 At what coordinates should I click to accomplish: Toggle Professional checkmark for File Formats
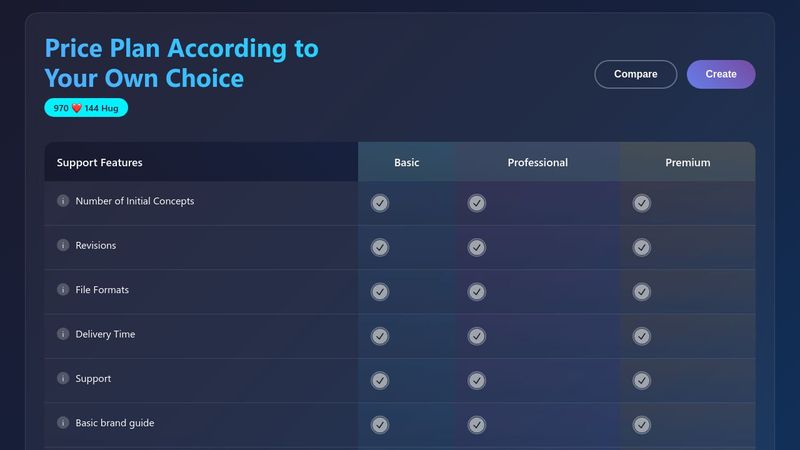pos(477,292)
